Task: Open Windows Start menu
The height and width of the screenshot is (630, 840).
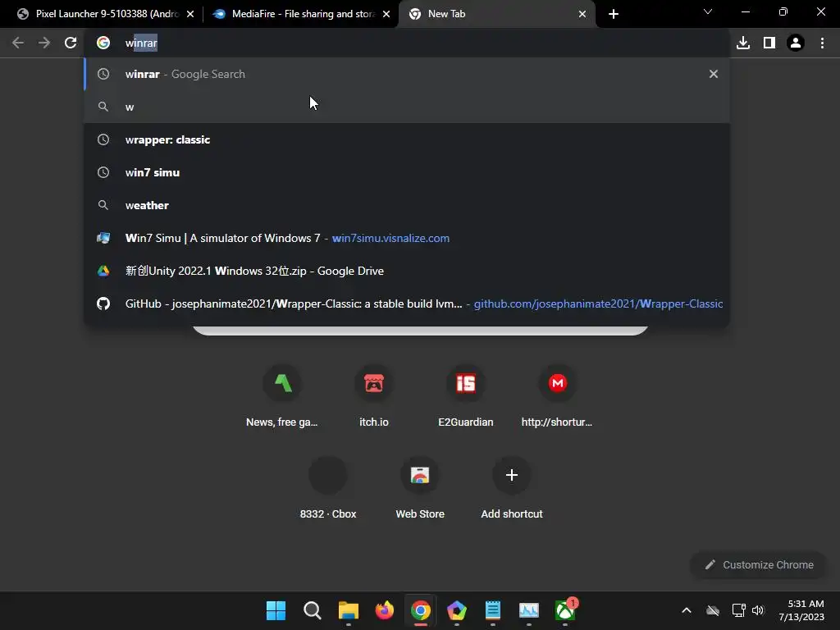Action: click(x=276, y=610)
